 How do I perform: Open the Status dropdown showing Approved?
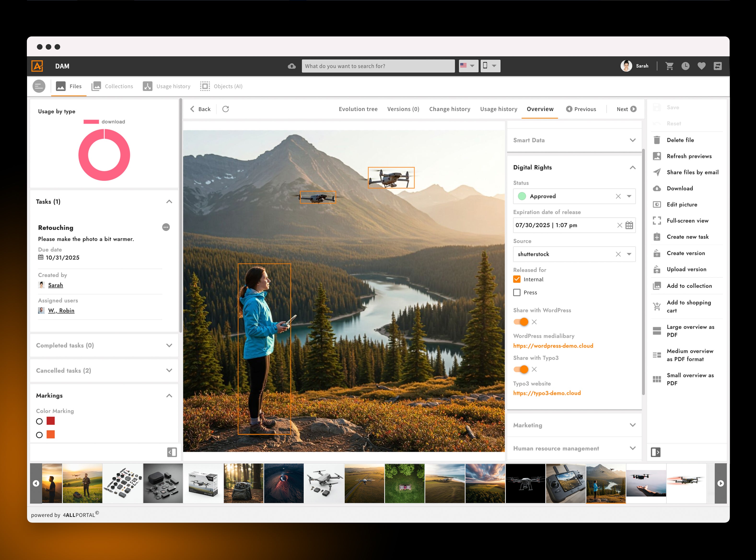pyautogui.click(x=629, y=196)
